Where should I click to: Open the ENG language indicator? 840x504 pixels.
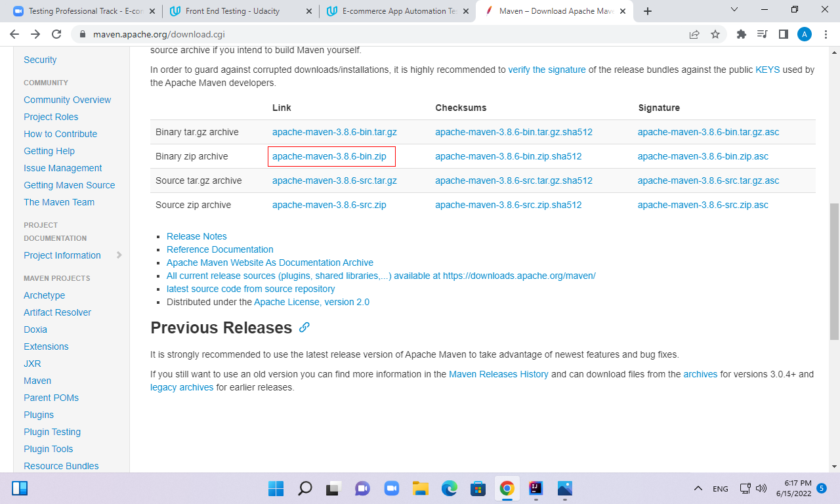(x=721, y=489)
